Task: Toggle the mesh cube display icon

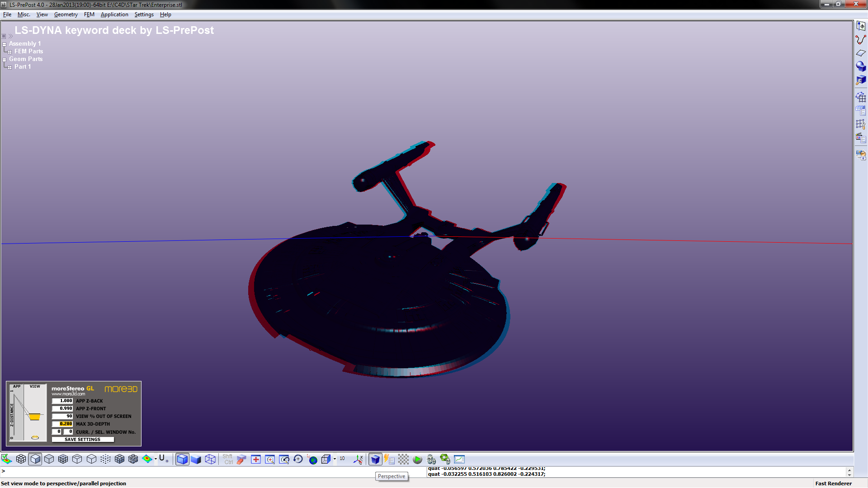Action: coord(21,459)
